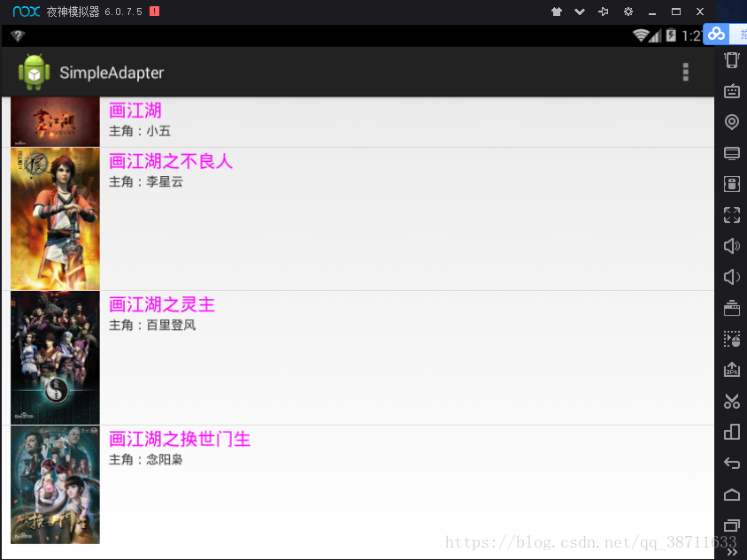Open the toolbox icon in Nox sidebar

(732, 308)
